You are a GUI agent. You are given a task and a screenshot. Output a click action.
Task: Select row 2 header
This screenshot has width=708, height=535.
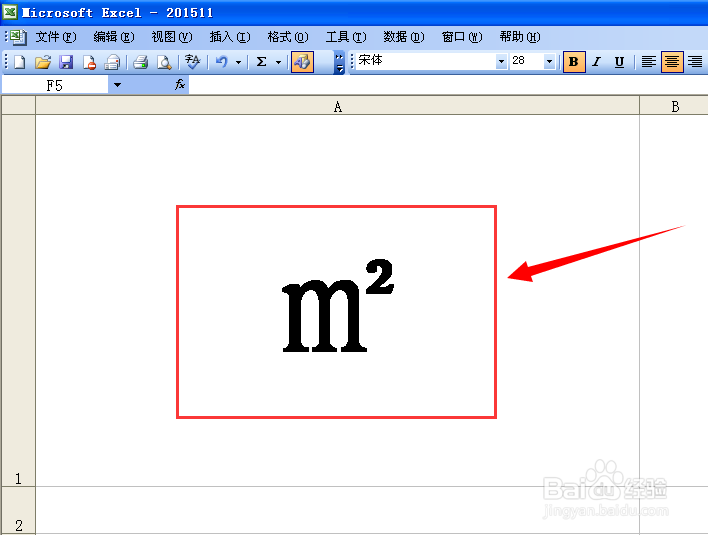coord(18,510)
